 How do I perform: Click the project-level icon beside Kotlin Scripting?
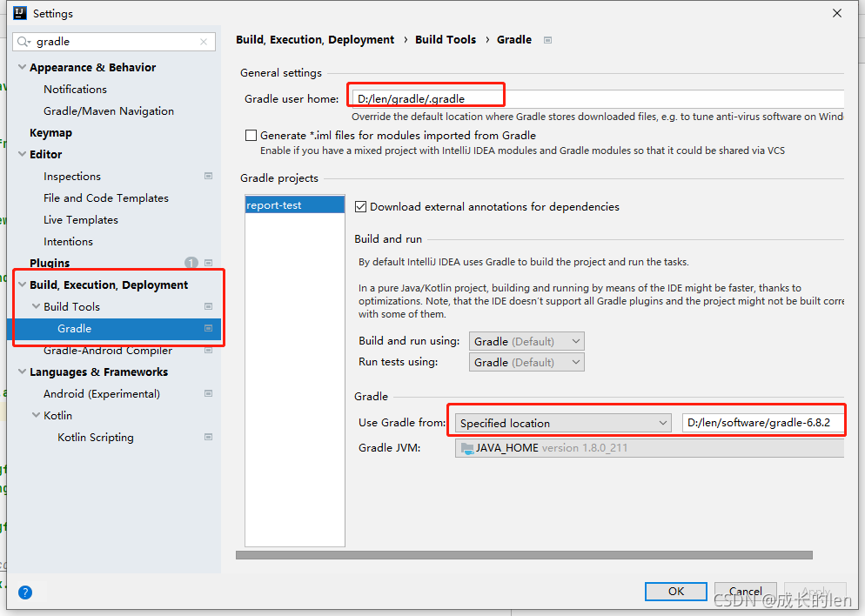tap(209, 438)
